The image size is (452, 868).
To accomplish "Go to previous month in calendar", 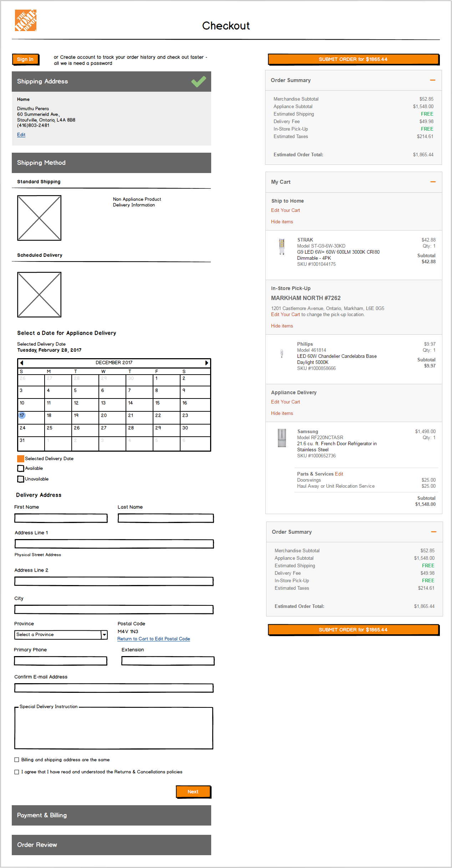I will point(21,363).
